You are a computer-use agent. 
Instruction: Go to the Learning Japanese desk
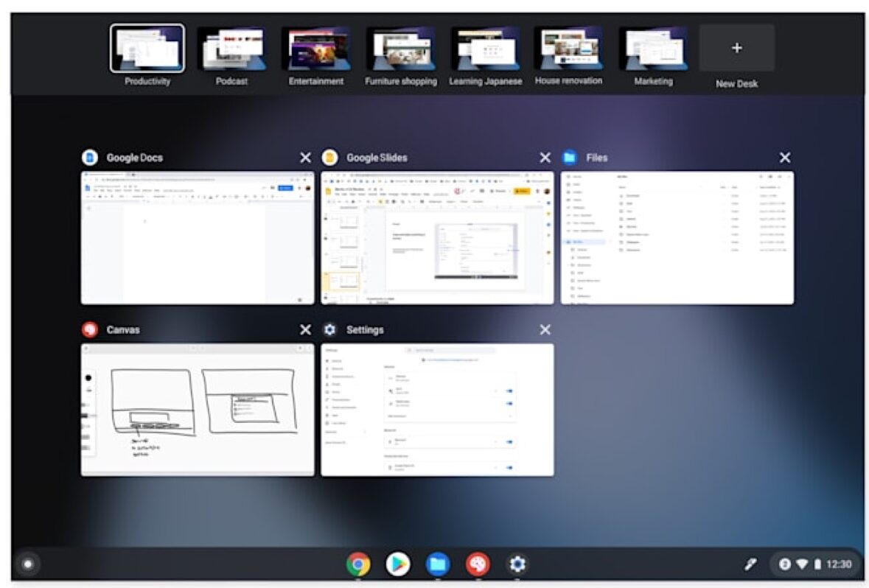coord(485,48)
